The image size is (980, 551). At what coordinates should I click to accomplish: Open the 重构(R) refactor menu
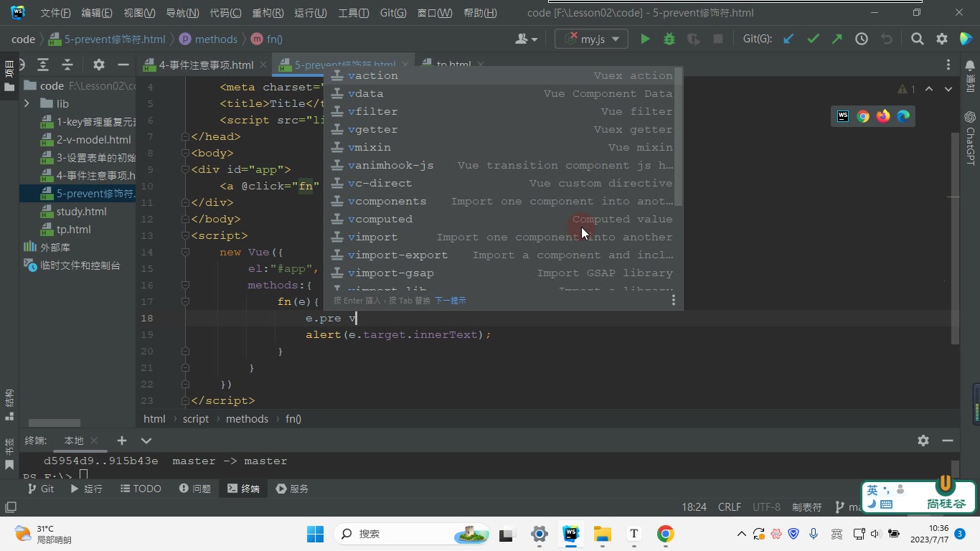(268, 13)
